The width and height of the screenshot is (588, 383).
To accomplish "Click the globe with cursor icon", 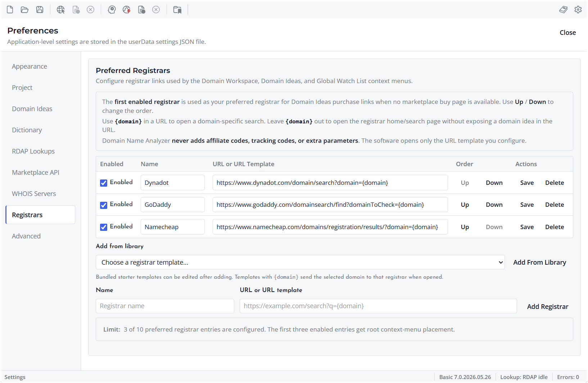I will tap(61, 10).
